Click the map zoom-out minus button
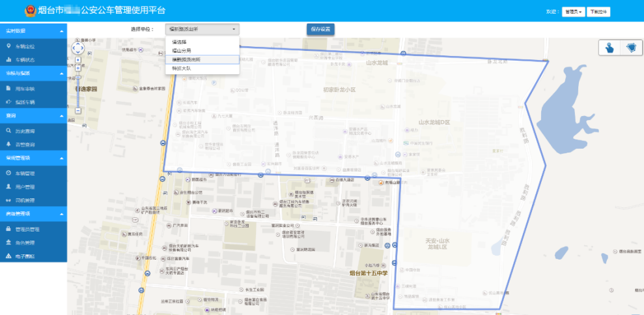Image resolution: width=644 pixels, height=315 pixels. [x=78, y=111]
